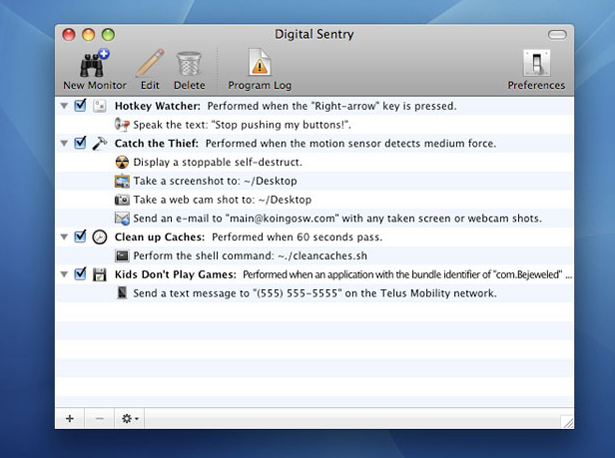Select 'Perform the shell command' row

[315, 256]
